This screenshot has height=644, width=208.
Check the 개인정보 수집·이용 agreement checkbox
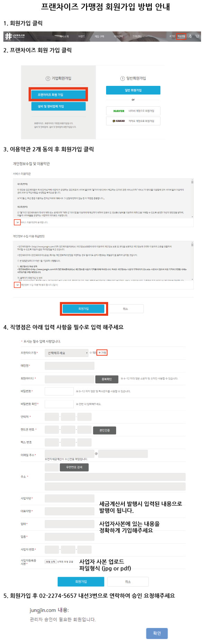coord(17,285)
